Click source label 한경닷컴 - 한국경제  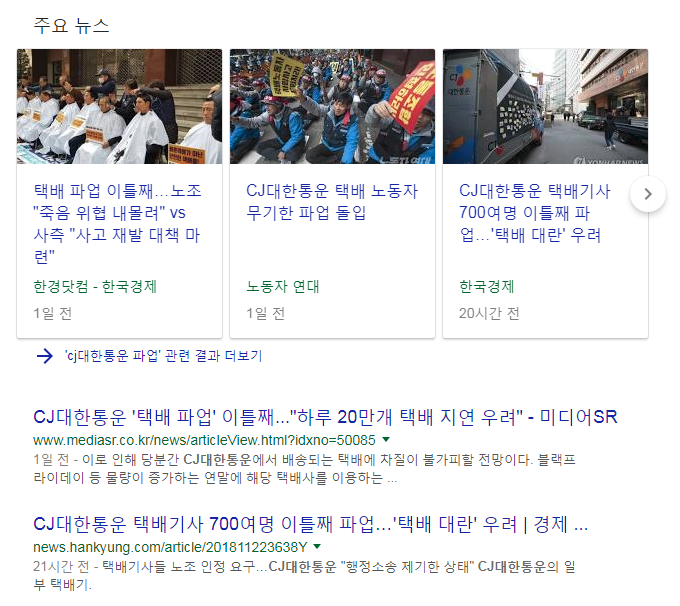95,286
